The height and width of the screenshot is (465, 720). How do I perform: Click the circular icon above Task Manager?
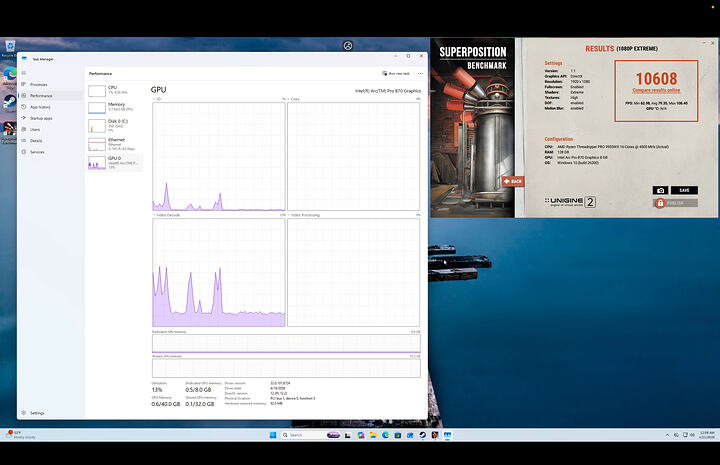click(x=348, y=45)
